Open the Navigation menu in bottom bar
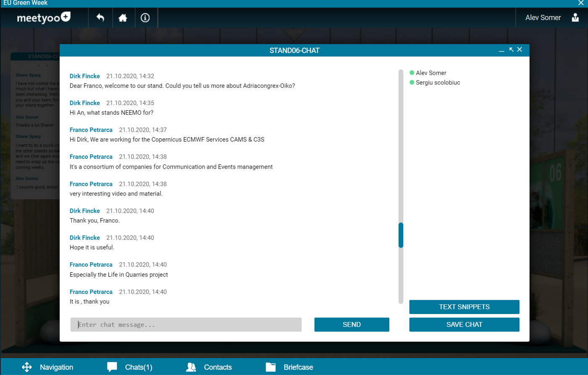 56,367
